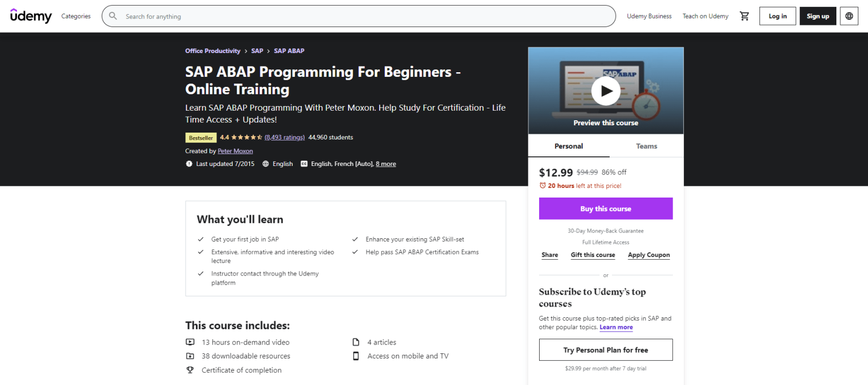This screenshot has width=868, height=385.
Task: Open the globe language selector
Action: [x=849, y=16]
